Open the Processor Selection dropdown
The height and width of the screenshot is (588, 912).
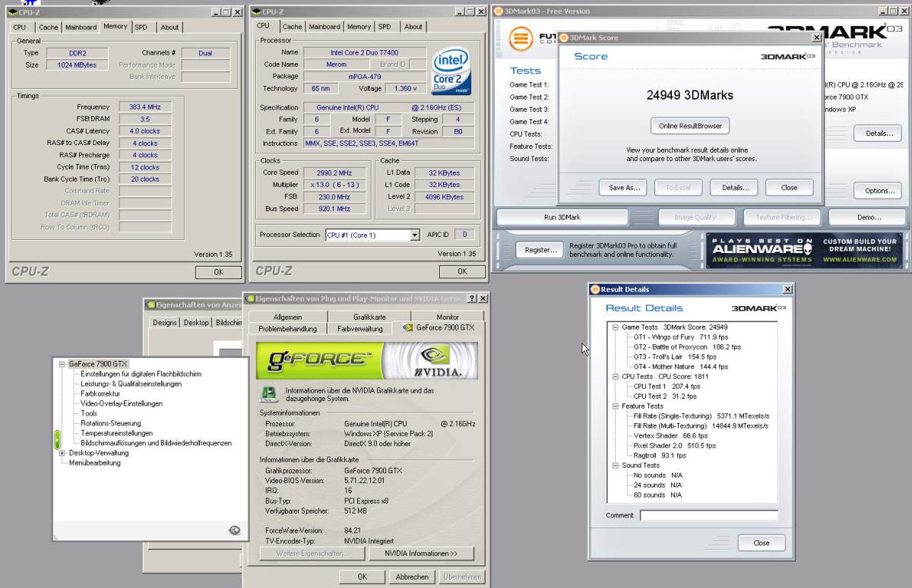pyautogui.click(x=414, y=236)
